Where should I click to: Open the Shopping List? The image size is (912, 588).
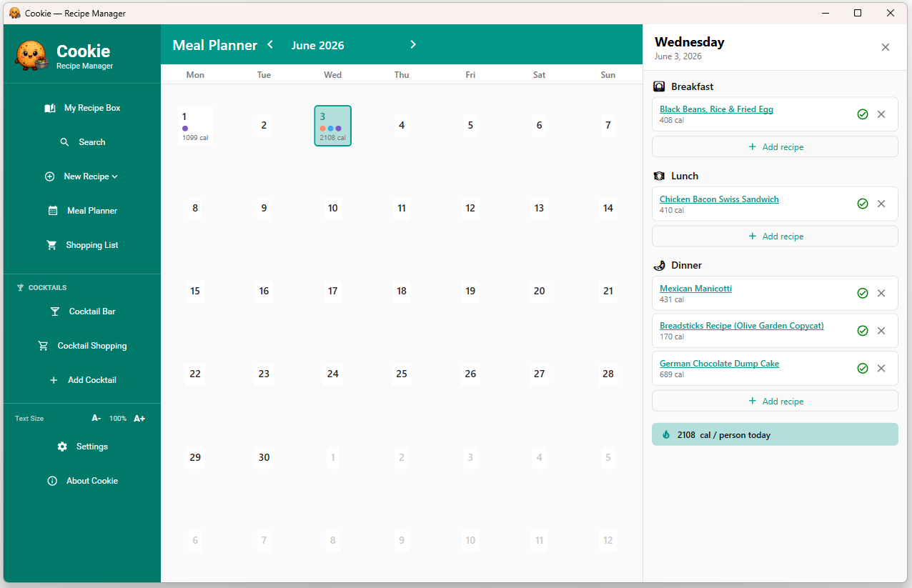[82, 245]
